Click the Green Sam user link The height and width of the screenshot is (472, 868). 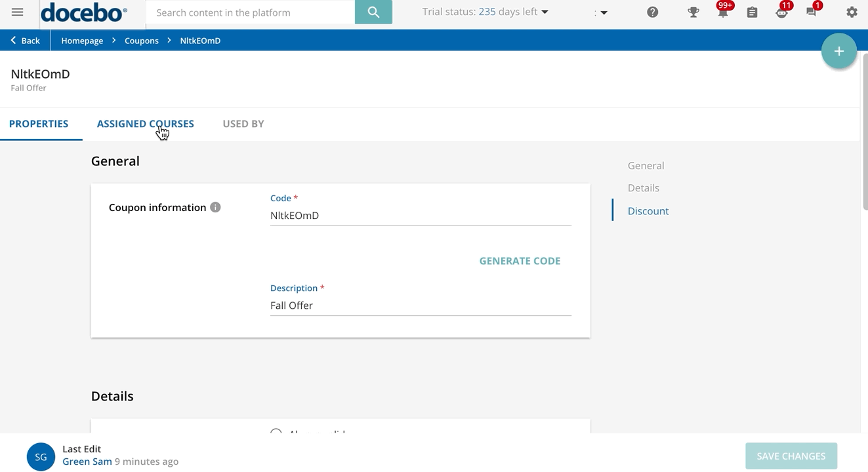(87, 462)
